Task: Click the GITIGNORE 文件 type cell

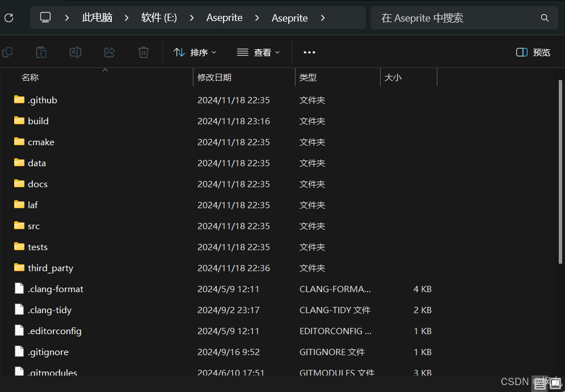Action: [332, 352]
